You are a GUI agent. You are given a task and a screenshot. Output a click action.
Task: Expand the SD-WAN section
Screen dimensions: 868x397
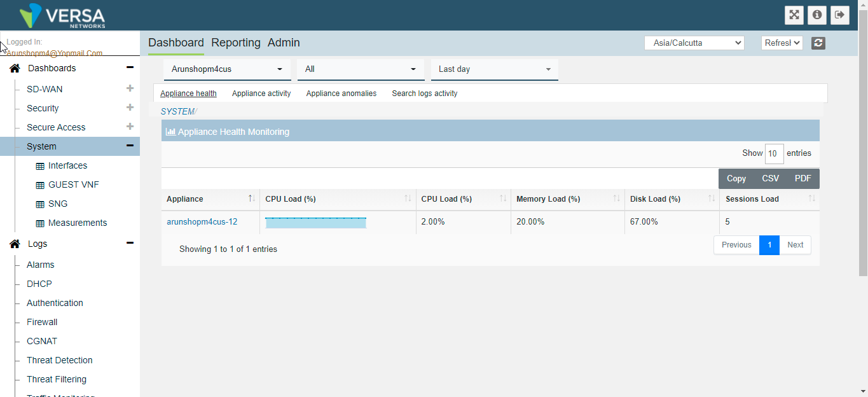pos(130,89)
